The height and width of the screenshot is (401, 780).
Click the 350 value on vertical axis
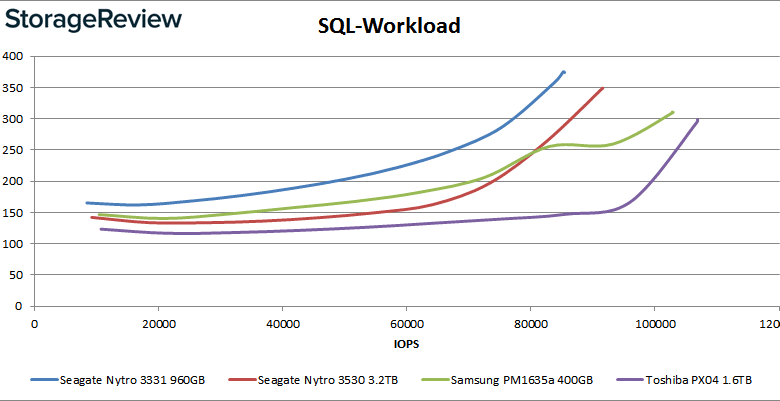click(12, 88)
